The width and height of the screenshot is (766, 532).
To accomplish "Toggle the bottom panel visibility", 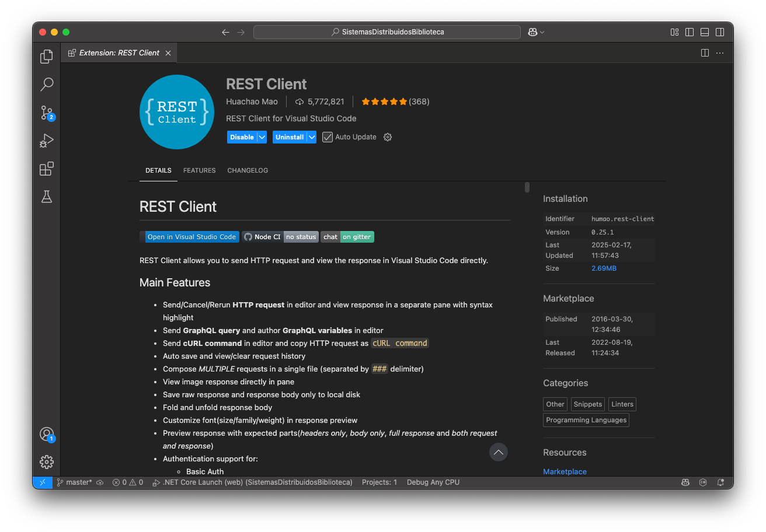I will click(705, 32).
